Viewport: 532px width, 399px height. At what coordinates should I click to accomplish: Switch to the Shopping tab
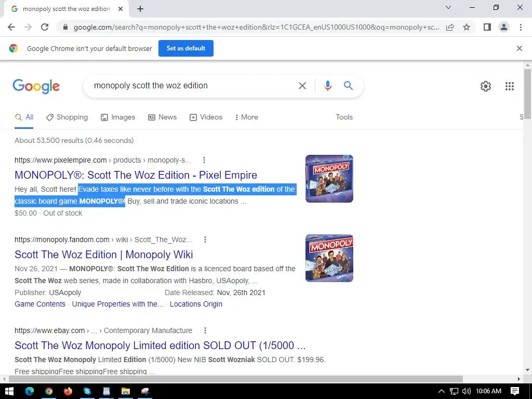(x=67, y=117)
